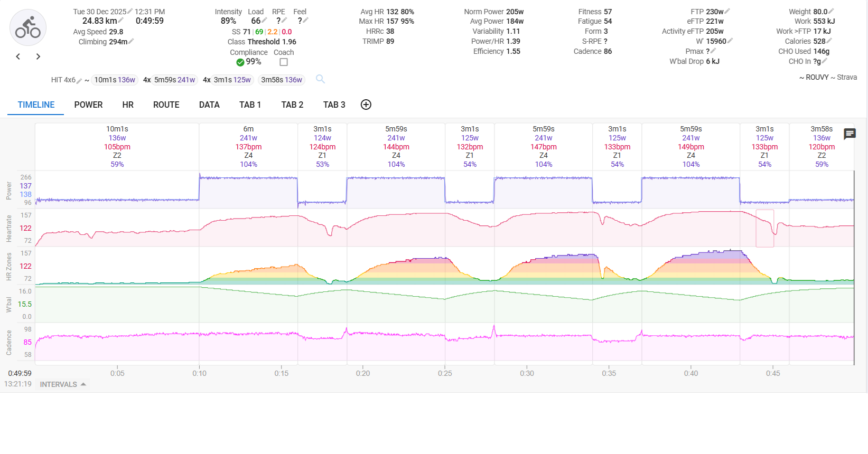Switch to the POWER tab

(88, 105)
